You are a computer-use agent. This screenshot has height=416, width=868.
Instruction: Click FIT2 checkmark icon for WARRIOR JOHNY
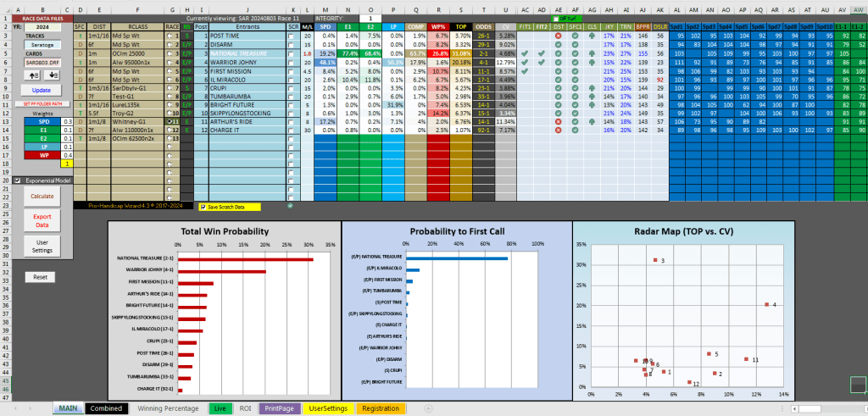click(x=542, y=61)
